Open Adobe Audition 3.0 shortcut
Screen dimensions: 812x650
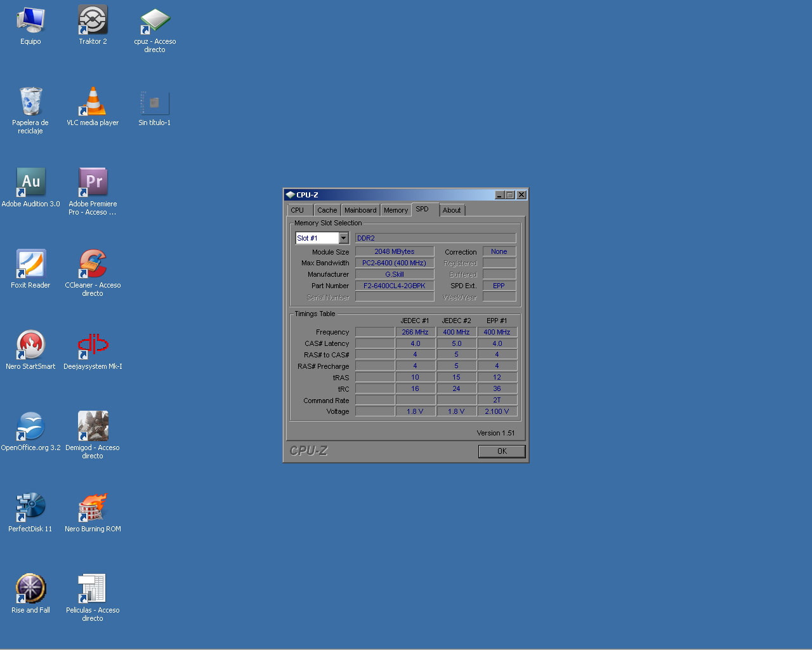30,183
